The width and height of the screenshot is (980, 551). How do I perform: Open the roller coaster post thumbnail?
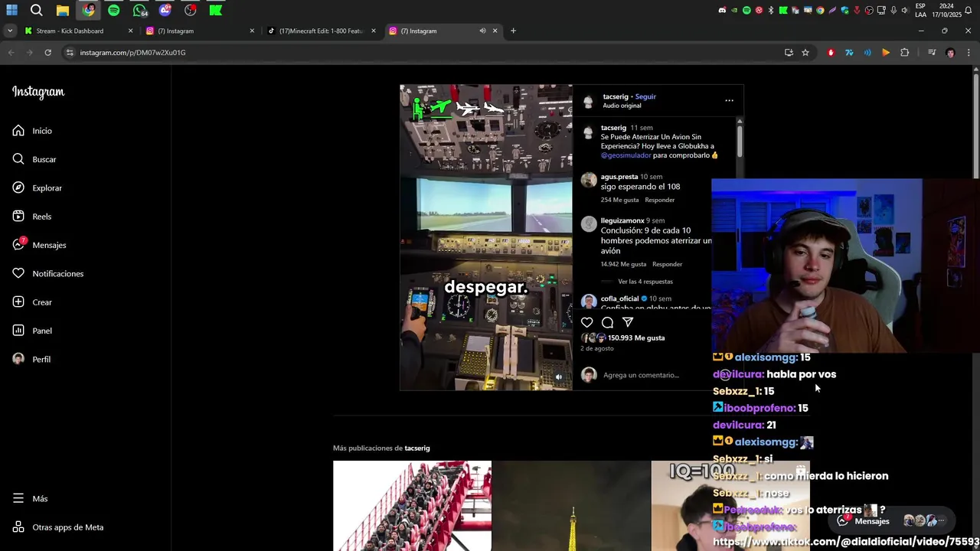[x=412, y=506]
